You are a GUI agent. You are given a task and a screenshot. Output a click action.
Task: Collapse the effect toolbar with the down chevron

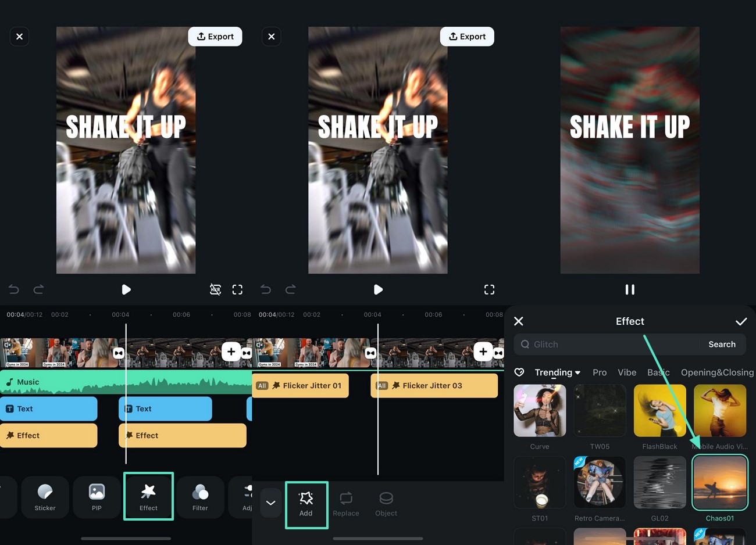270,503
